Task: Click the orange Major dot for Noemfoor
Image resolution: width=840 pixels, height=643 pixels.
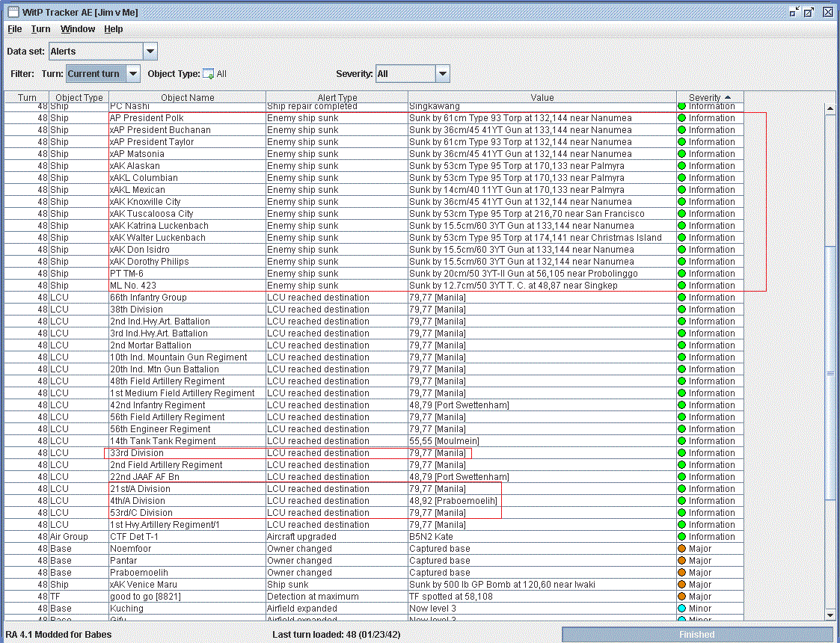Action: (x=682, y=549)
